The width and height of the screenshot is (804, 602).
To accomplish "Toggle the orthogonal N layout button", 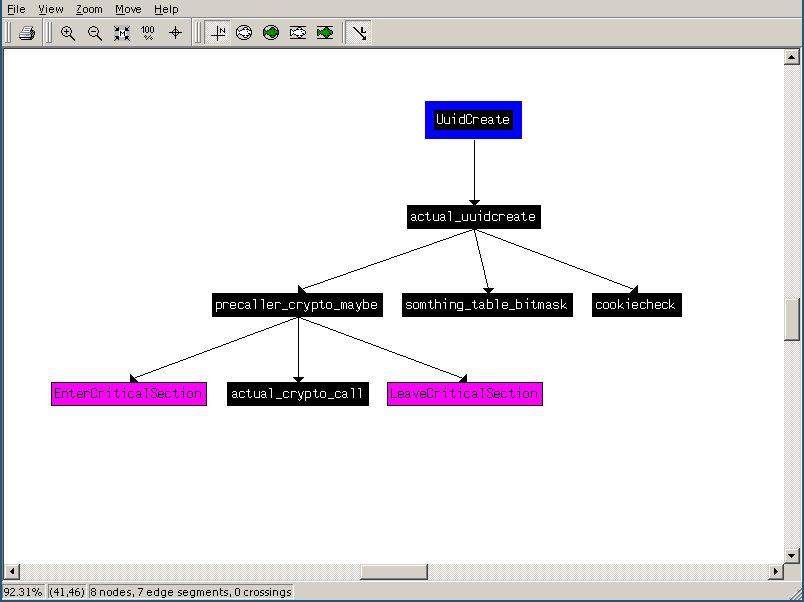I will pyautogui.click(x=217, y=33).
